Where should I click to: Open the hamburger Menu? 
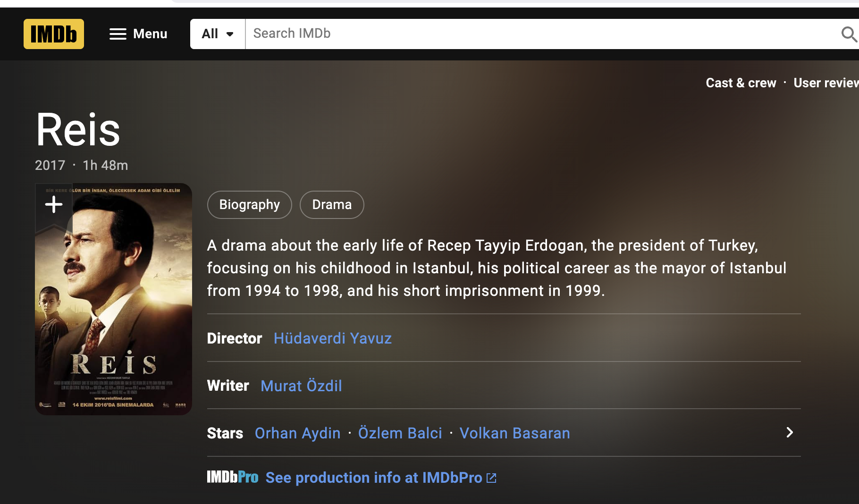[138, 34]
